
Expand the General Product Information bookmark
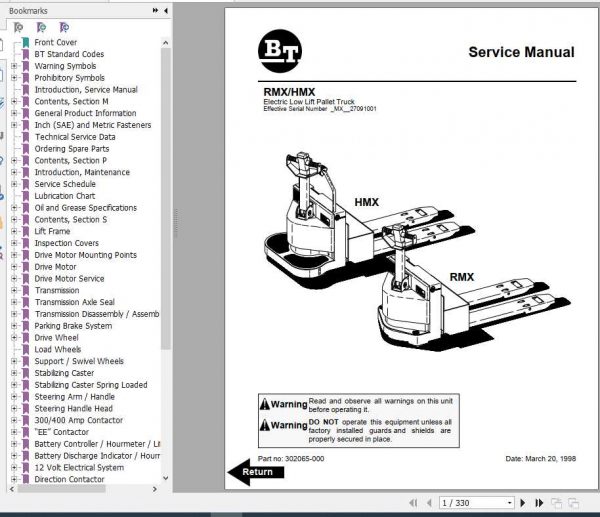[14, 113]
